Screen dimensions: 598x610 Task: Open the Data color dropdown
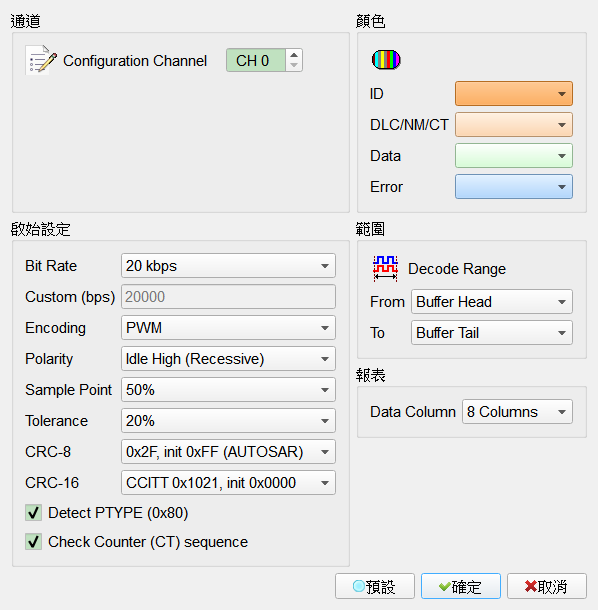click(514, 156)
